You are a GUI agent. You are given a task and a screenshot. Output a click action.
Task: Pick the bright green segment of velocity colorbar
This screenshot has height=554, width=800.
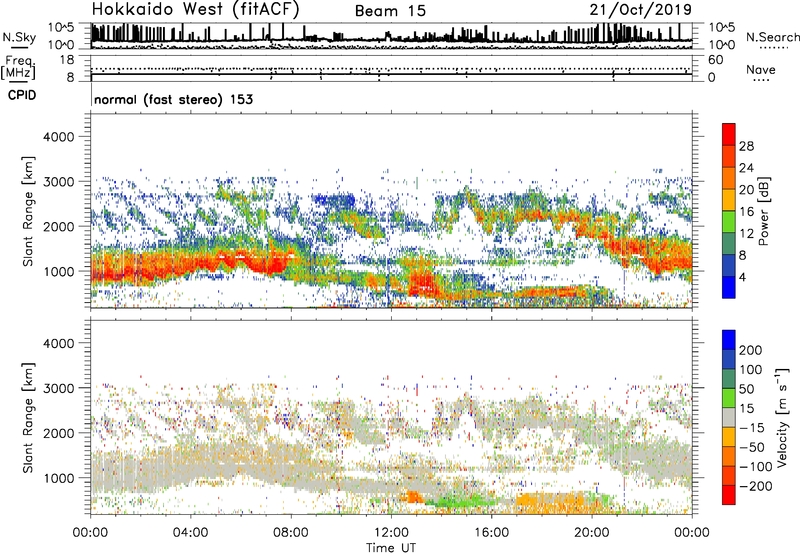point(729,398)
